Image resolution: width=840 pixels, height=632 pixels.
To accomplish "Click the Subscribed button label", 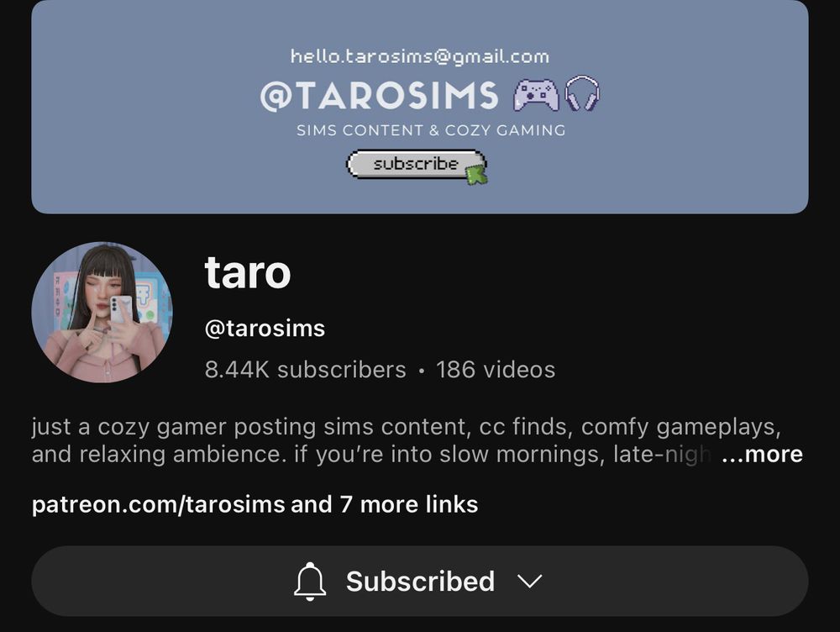I will (420, 581).
